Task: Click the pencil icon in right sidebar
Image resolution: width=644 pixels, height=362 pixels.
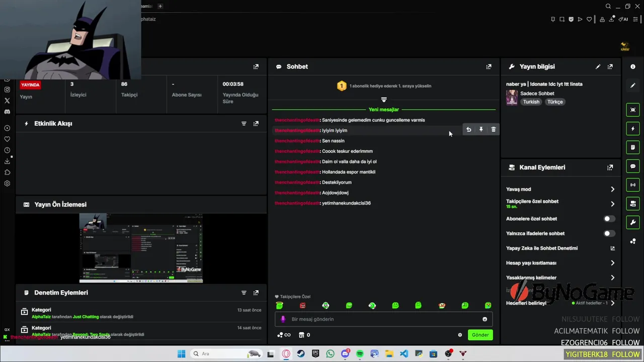Action: point(633,85)
